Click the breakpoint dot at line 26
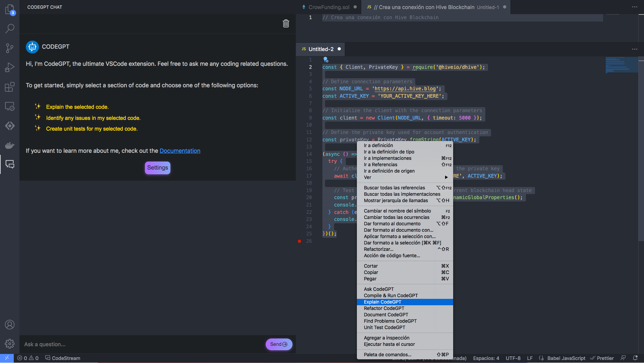The width and height of the screenshot is (644, 363). tap(300, 241)
